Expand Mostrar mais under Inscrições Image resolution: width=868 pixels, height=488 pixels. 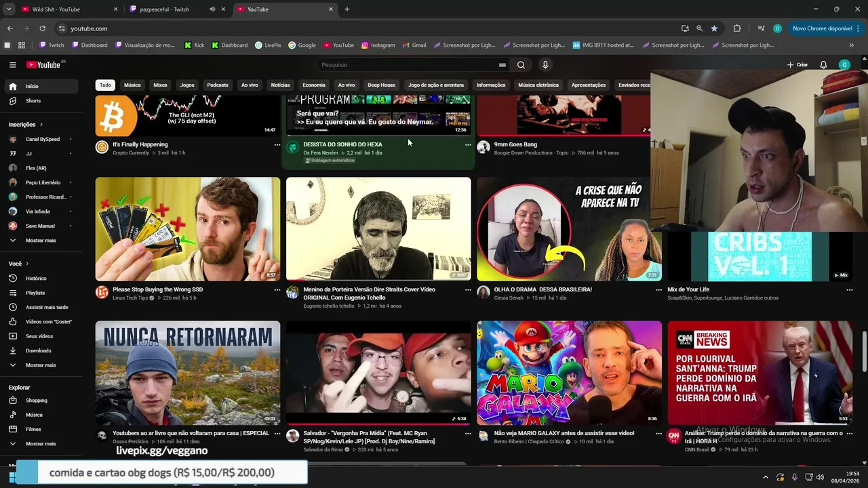39,241
